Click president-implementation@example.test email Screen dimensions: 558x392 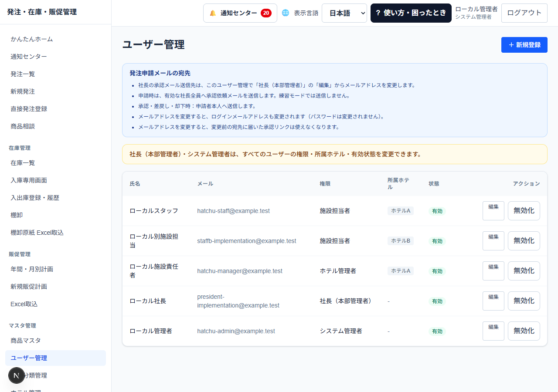tap(238, 301)
